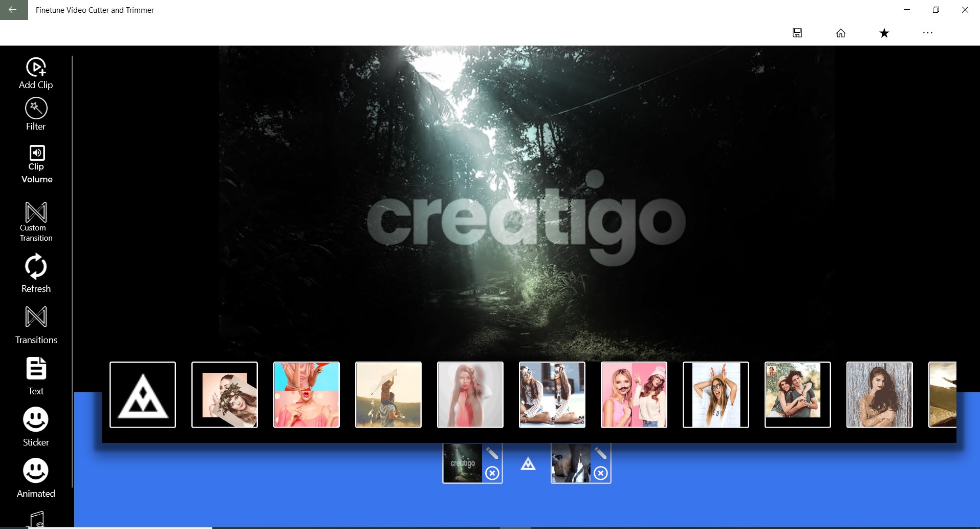Viewport: 980px width, 529px height.
Task: Open the See More ellipsis menu
Action: tap(928, 33)
